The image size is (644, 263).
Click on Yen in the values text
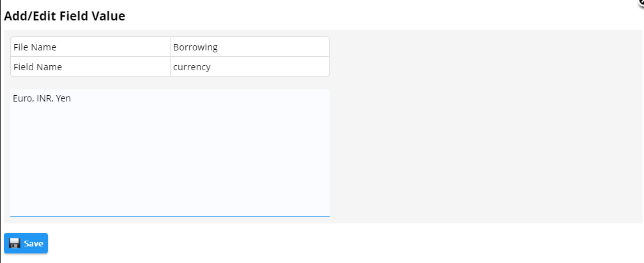[x=63, y=98]
